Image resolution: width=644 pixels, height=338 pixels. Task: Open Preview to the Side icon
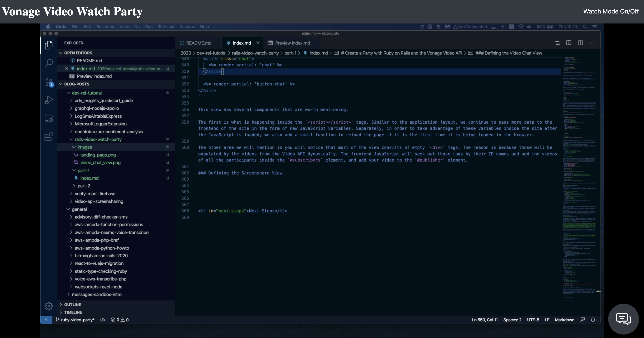point(569,43)
